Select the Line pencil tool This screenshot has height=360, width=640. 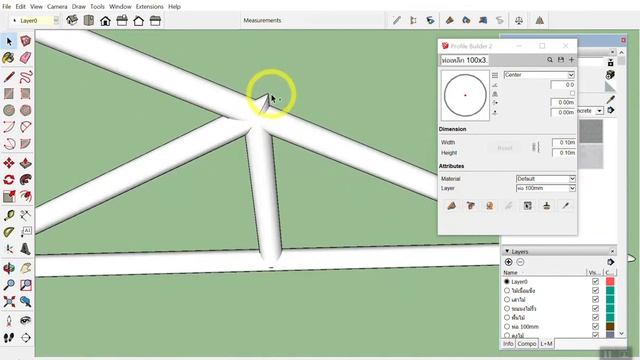(x=9, y=77)
